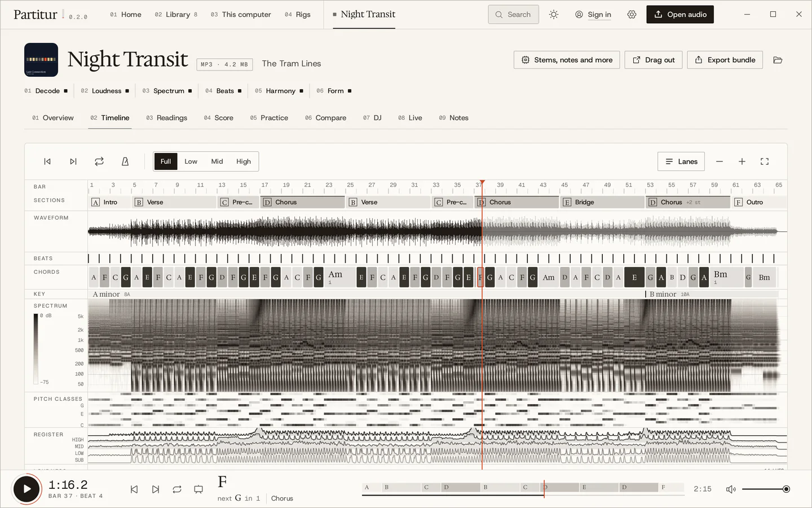
Task: Toggle loop in the timeline toolbar
Action: 99,161
